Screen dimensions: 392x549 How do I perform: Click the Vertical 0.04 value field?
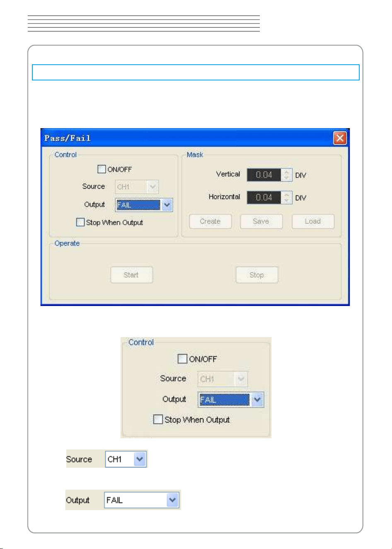pyautogui.click(x=264, y=175)
